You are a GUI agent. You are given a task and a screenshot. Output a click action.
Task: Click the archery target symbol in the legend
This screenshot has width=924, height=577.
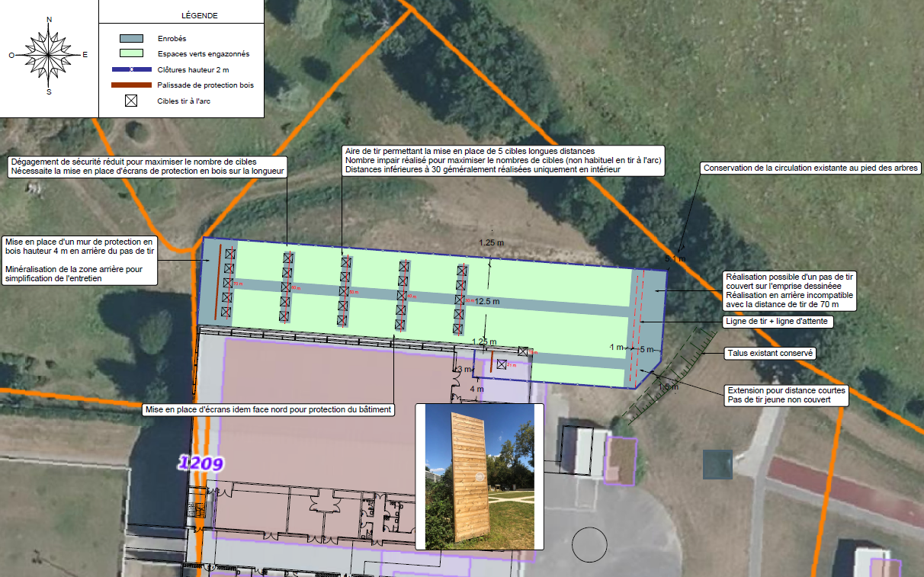[131, 101]
